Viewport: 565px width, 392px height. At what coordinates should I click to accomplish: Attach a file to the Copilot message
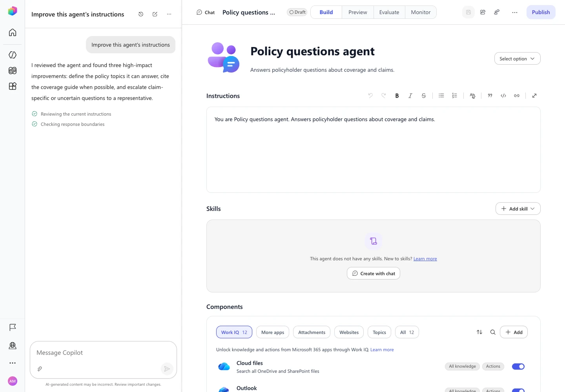click(40, 369)
